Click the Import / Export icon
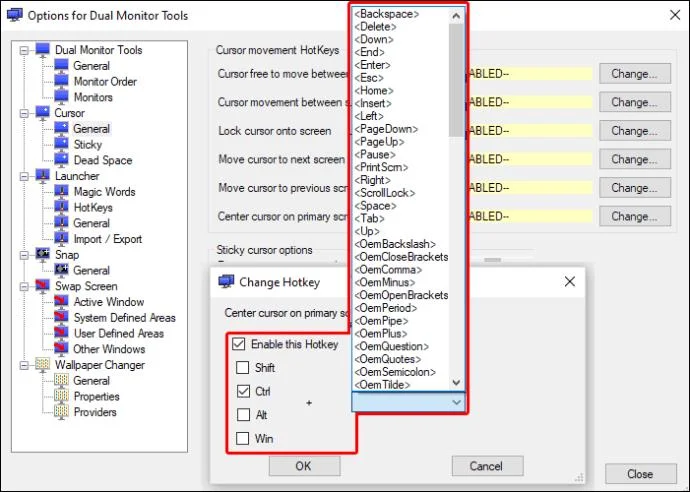Screen dimensions: 690x492 click(x=61, y=239)
